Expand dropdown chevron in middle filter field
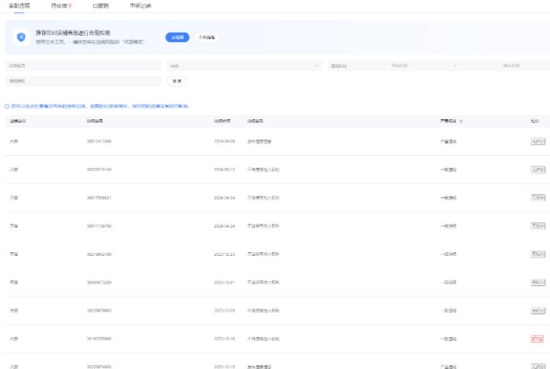This screenshot has height=369, width=550. [317, 66]
